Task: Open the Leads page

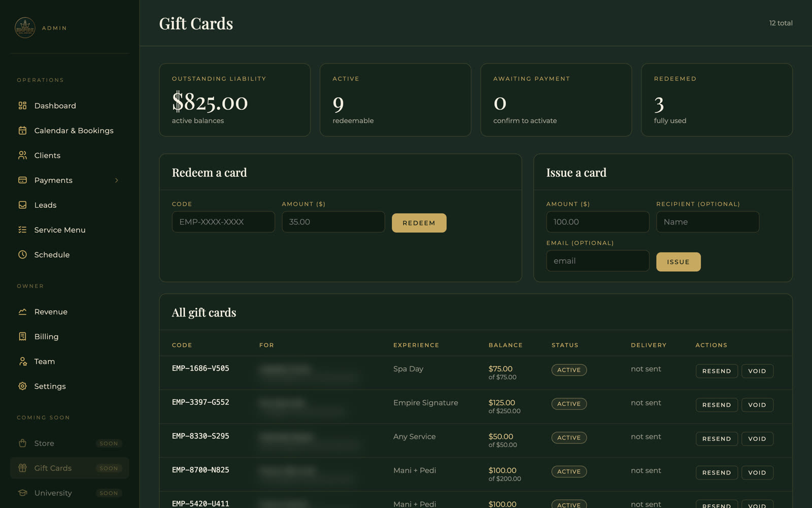Action: point(70,205)
